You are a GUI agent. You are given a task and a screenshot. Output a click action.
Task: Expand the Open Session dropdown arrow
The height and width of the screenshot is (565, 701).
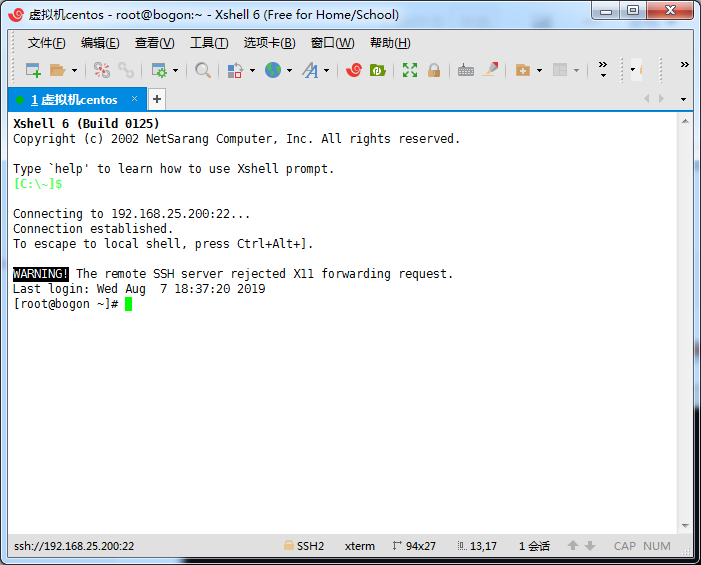coord(74,70)
